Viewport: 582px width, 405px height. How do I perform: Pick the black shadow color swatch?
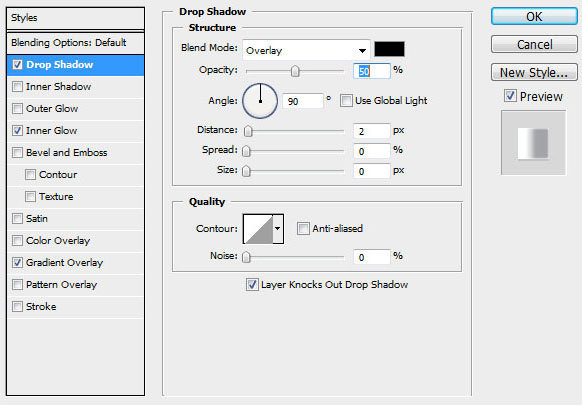click(389, 49)
